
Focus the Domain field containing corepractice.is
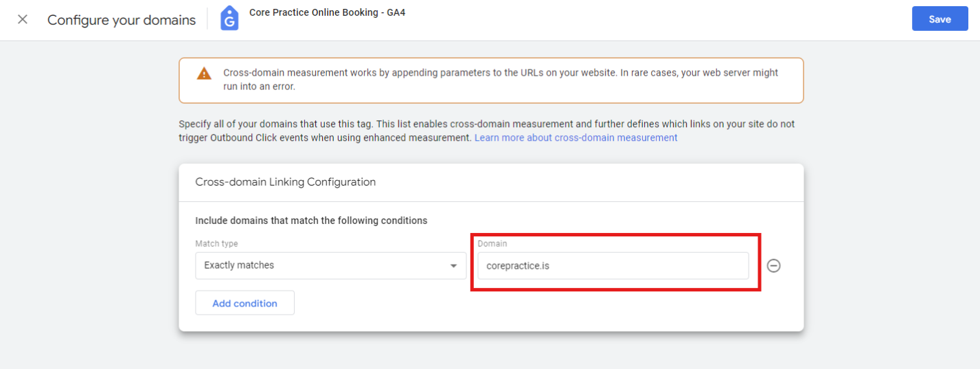point(613,265)
